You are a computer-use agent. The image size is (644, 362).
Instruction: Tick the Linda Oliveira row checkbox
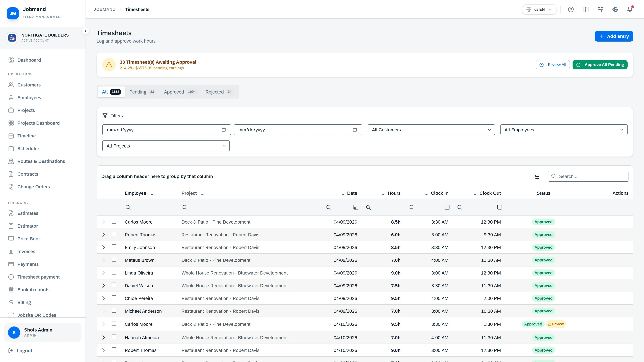click(x=114, y=272)
